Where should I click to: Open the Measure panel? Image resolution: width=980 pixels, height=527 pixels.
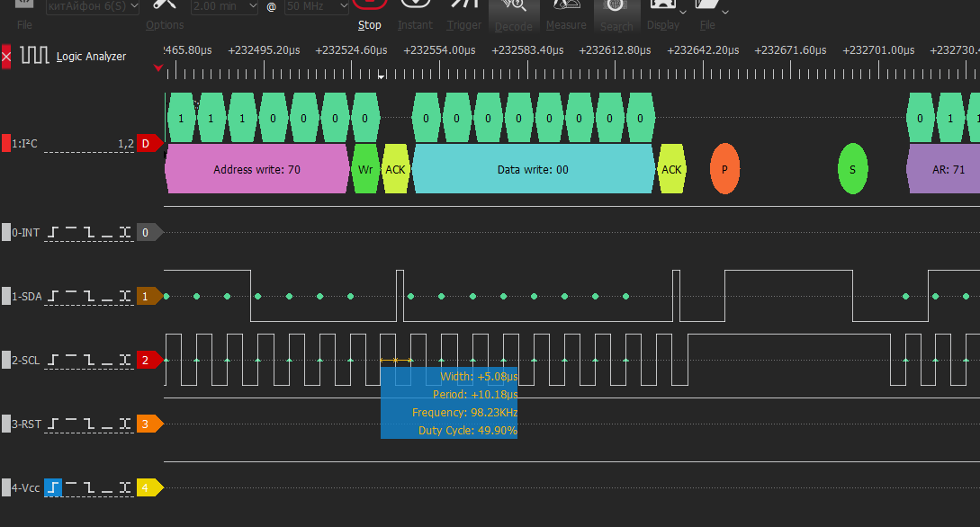point(566,13)
